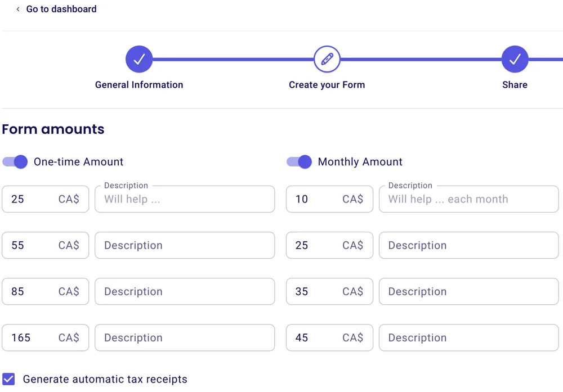Uncheck Generate automatic tax receipts checkbox
This screenshot has width=563, height=392.
coord(8,379)
